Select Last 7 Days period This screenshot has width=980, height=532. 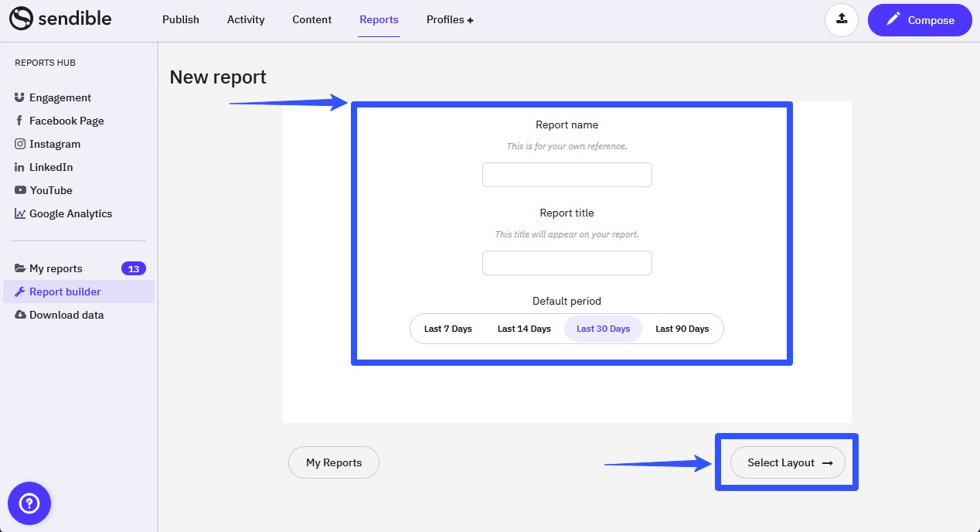pyautogui.click(x=447, y=329)
